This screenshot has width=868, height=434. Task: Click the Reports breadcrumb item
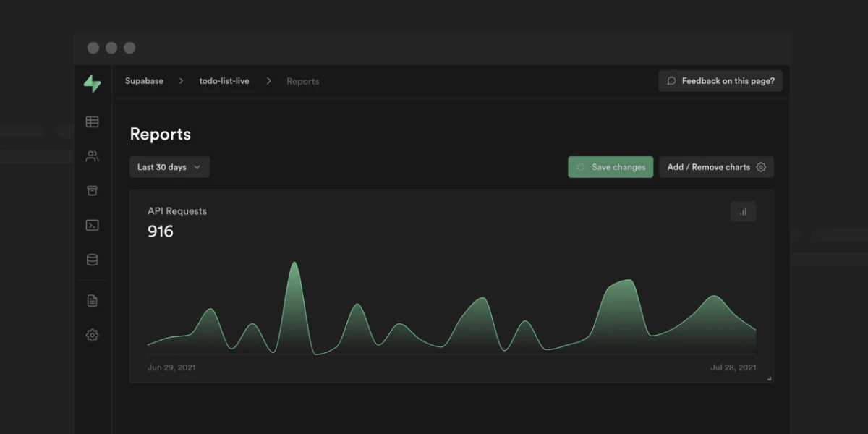(x=302, y=81)
